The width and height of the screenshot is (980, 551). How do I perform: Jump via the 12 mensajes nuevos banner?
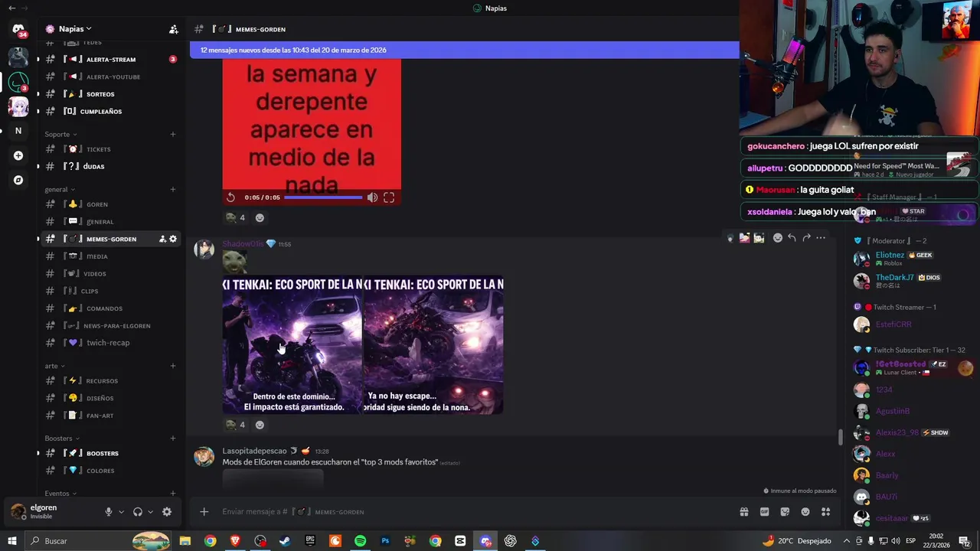coord(465,50)
